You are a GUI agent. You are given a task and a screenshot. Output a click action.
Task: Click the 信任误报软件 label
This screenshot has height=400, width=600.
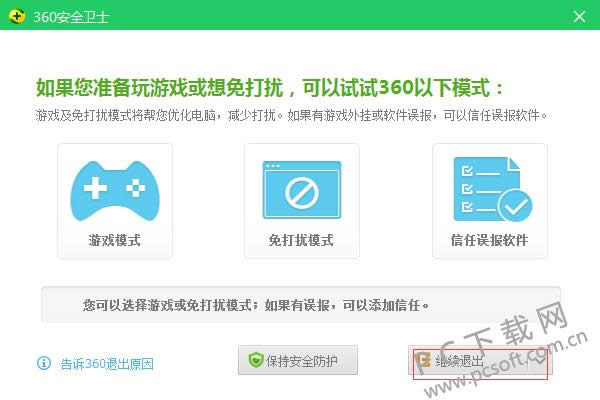point(489,241)
